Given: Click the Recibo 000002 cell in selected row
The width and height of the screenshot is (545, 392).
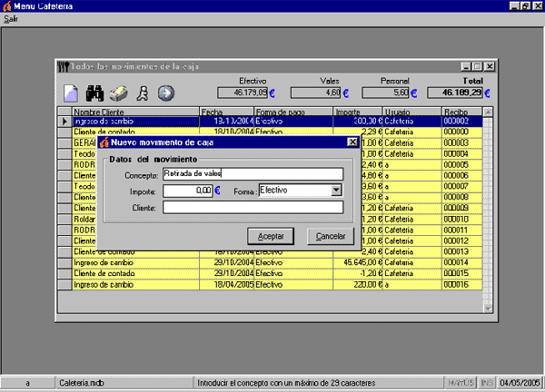Looking at the screenshot, I should point(462,122).
